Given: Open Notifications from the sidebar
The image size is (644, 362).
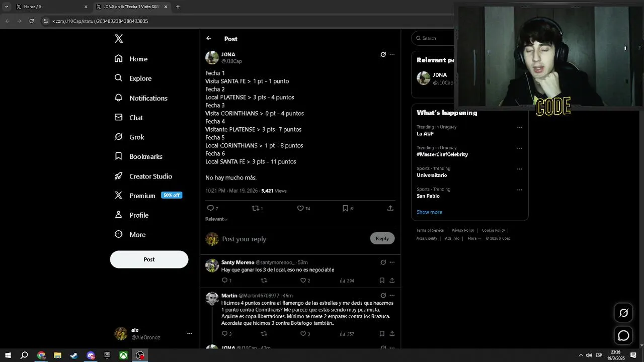Looking at the screenshot, I should click(141, 98).
